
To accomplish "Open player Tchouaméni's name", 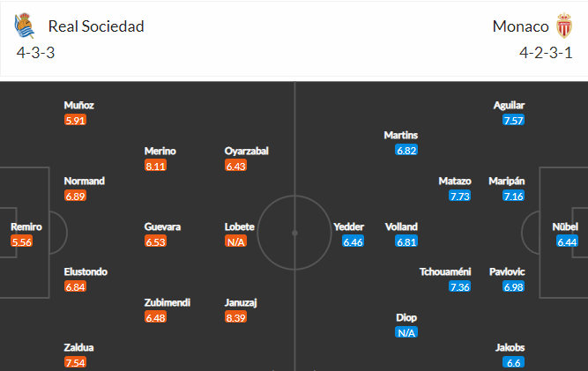I will [x=445, y=271].
